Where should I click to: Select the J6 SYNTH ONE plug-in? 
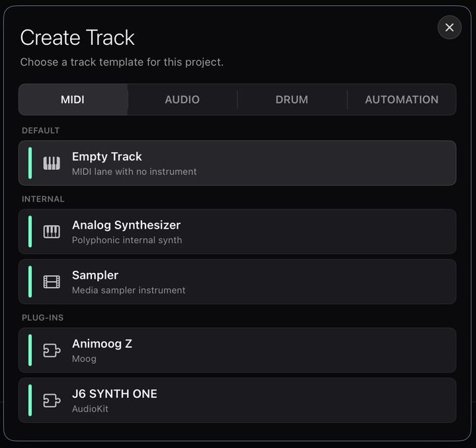tap(237, 400)
